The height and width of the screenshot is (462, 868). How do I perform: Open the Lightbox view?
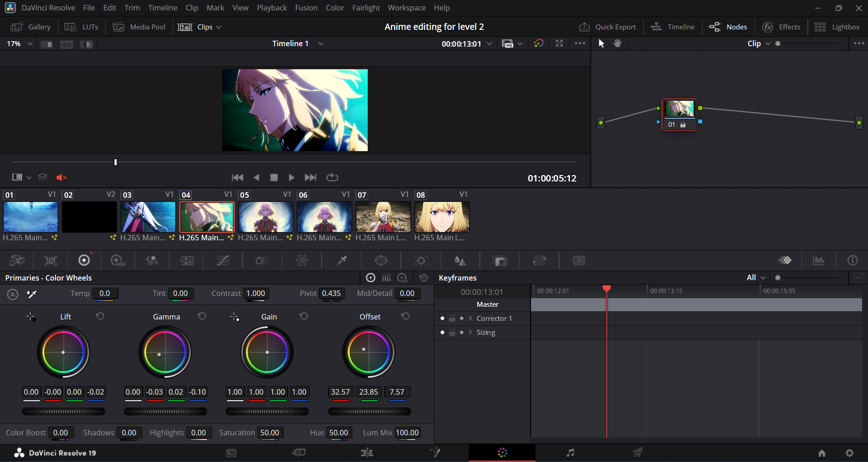pyautogui.click(x=837, y=27)
